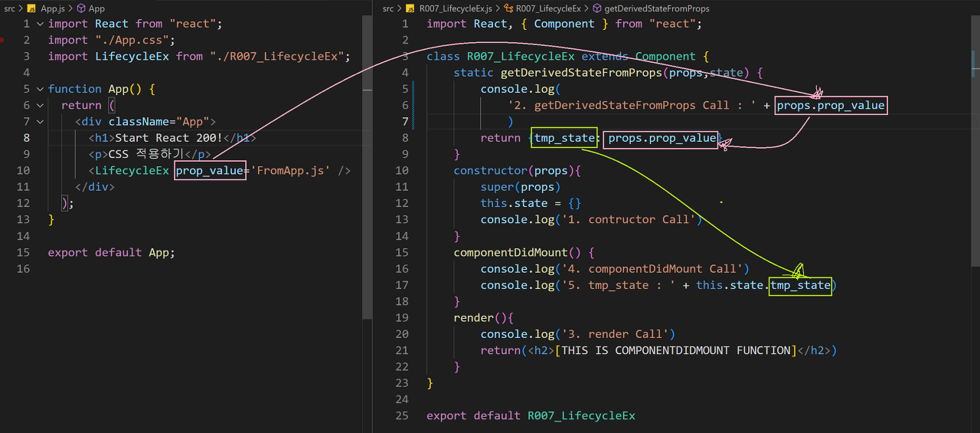Click "componentDidMount()" method name on line 15
The height and width of the screenshot is (433, 980).
pyautogui.click(x=518, y=252)
